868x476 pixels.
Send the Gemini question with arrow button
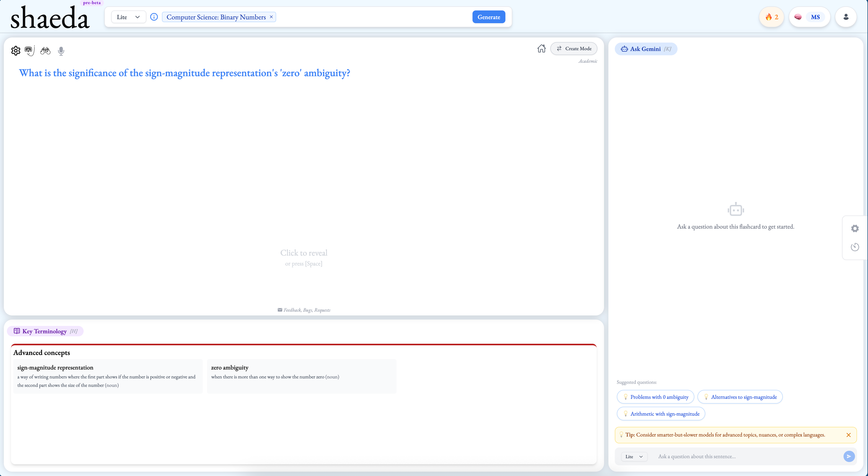click(849, 456)
